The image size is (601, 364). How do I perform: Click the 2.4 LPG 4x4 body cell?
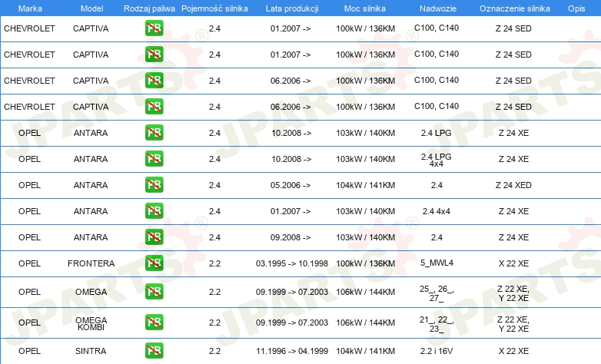[x=437, y=160]
